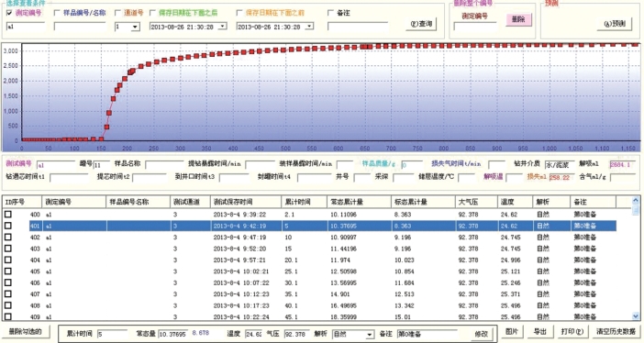Viewport: 644px width, 343px height.
Task: Click the 打印 print button
Action: [572, 331]
